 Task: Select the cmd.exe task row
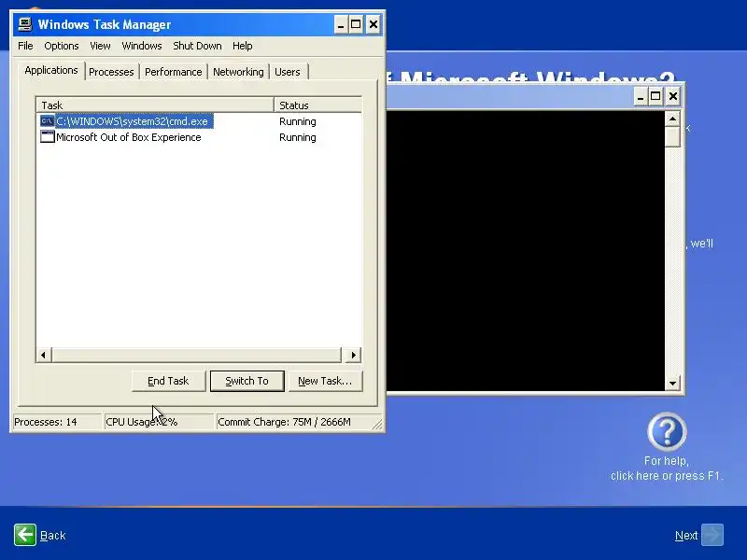pyautogui.click(x=199, y=121)
